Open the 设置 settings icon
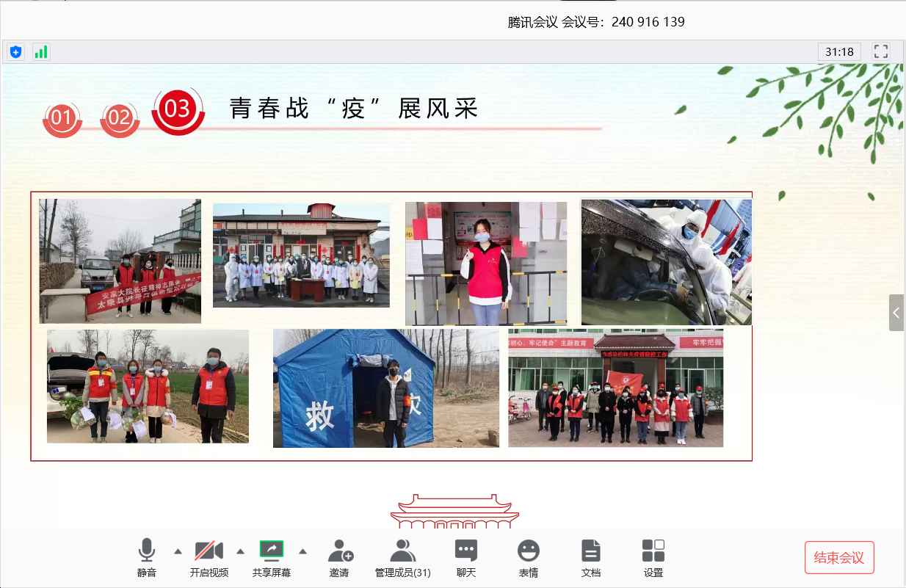Screen dimensions: 906x588 pos(653,556)
